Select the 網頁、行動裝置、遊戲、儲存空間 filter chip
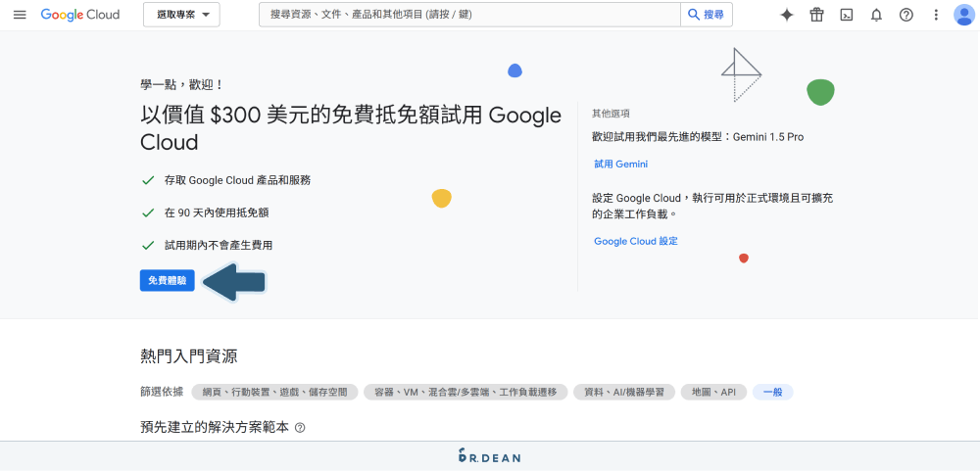This screenshot has height=471, width=980. click(274, 393)
